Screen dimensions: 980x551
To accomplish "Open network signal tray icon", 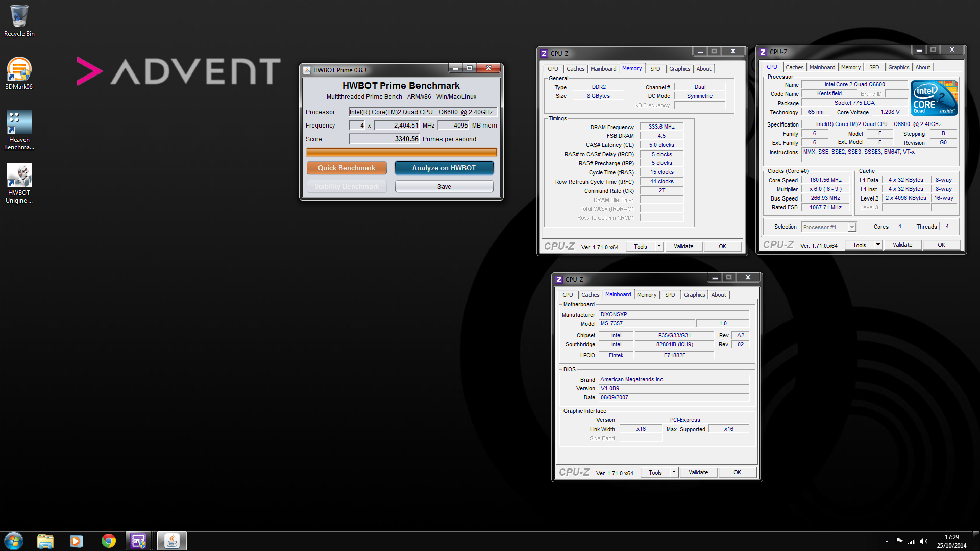I will tap(911, 541).
